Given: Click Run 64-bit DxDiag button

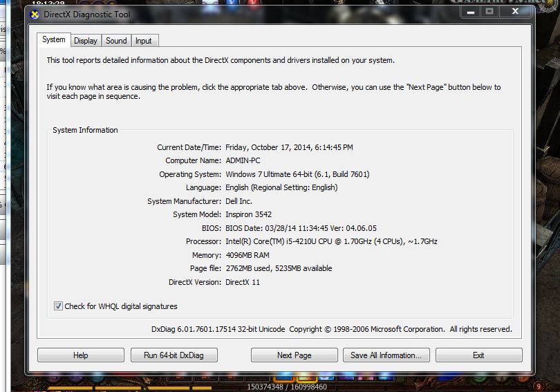Looking at the screenshot, I should pos(174,355).
